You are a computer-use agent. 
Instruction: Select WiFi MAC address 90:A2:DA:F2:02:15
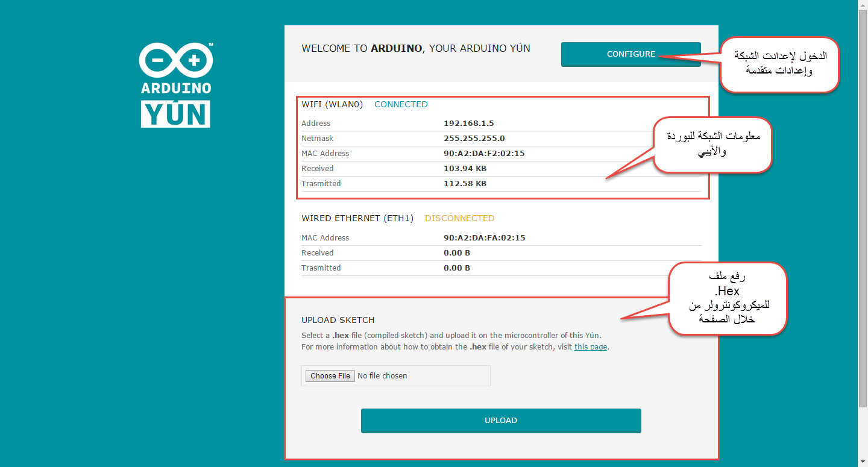click(484, 154)
